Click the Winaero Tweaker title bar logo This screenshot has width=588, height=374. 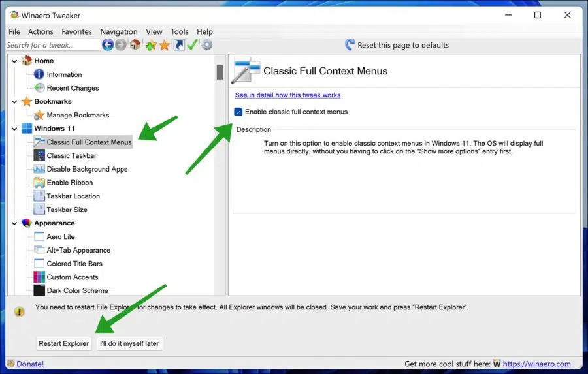14,15
